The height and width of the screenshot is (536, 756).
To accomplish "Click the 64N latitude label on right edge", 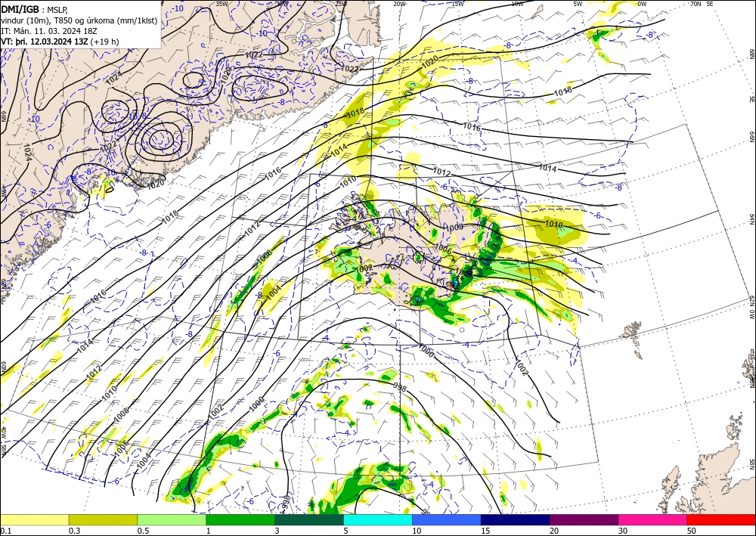I will click(x=751, y=219).
